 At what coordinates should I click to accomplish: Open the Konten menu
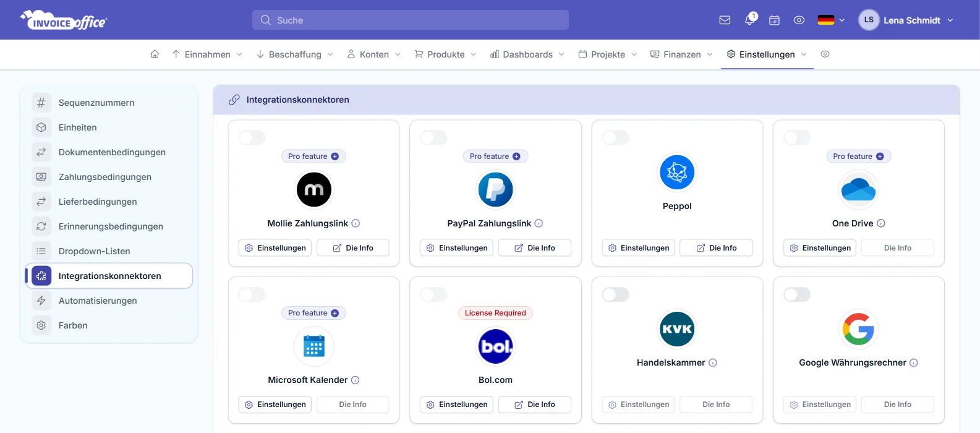(374, 54)
